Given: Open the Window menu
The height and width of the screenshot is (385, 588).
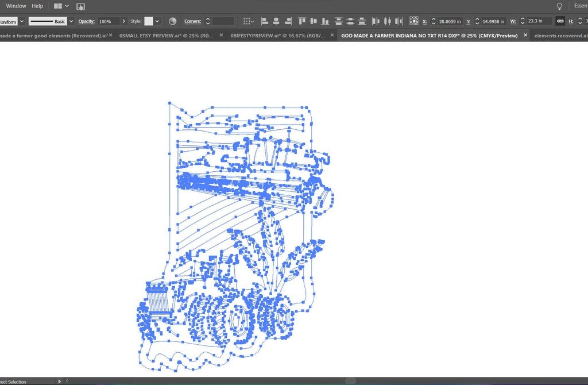Looking at the screenshot, I should [x=16, y=6].
